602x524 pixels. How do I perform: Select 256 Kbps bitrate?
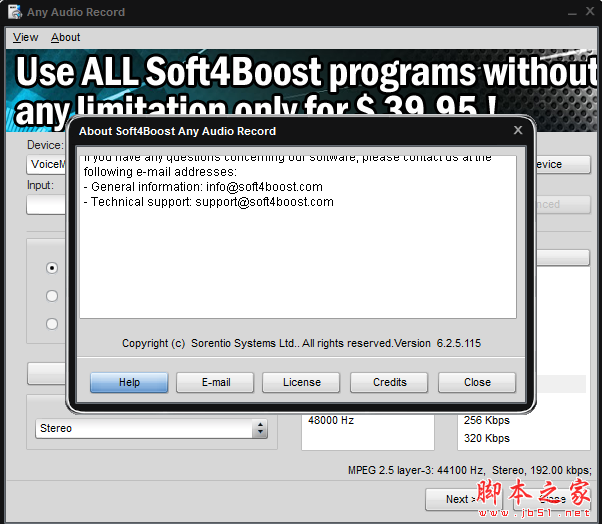(x=486, y=420)
